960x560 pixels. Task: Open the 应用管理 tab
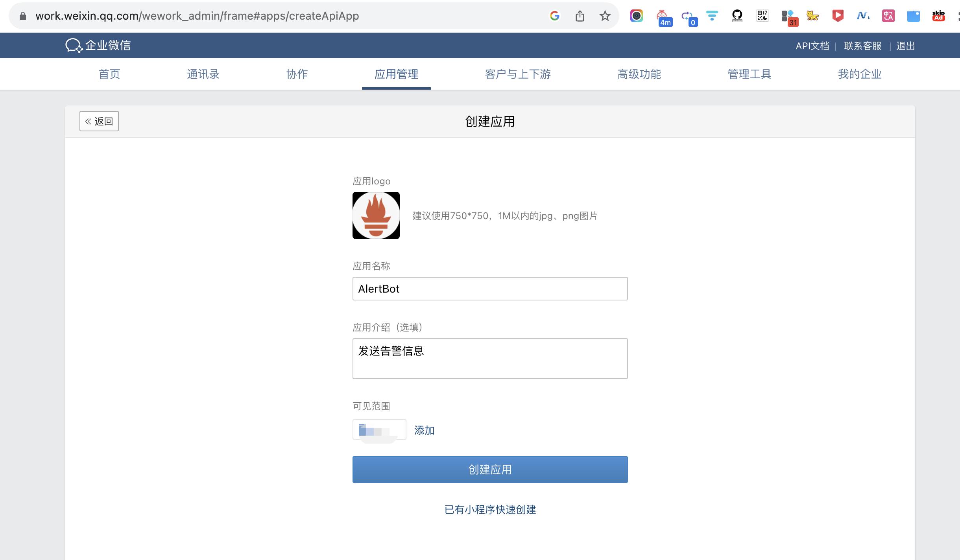(x=396, y=74)
